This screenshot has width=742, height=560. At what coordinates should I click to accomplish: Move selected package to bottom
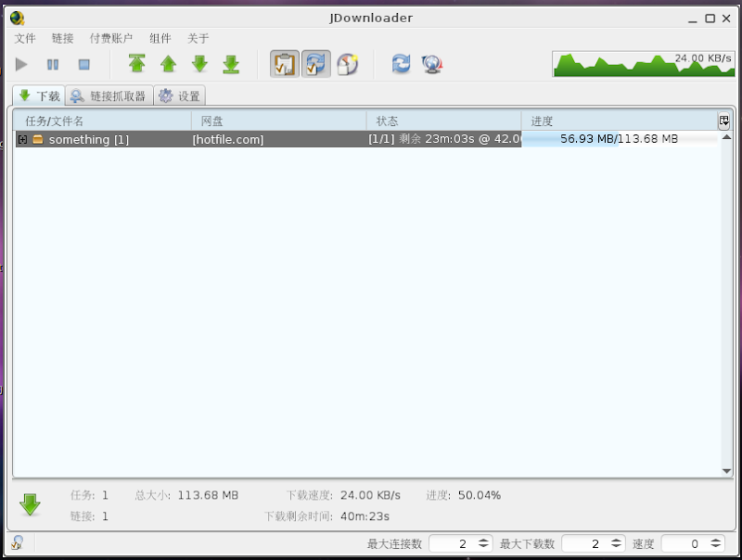coord(231,64)
